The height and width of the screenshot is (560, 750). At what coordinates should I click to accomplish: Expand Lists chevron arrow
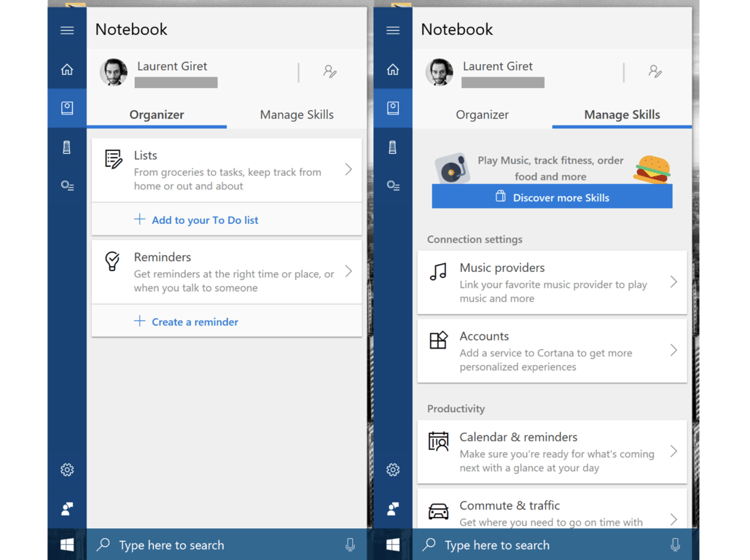pyautogui.click(x=348, y=169)
